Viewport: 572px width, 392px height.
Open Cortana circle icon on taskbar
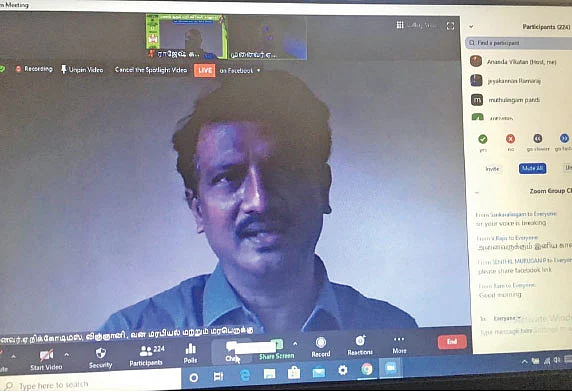(194, 377)
